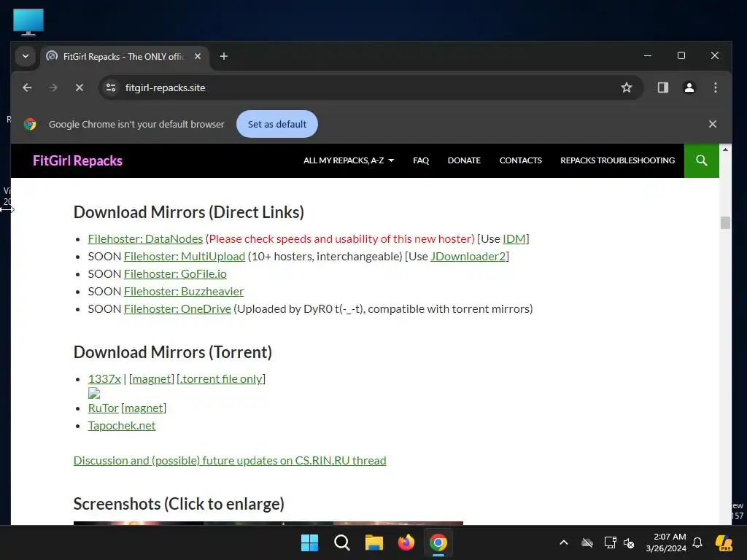Open the 1337x torrent link
This screenshot has height=560, width=747.
pyautogui.click(x=104, y=379)
